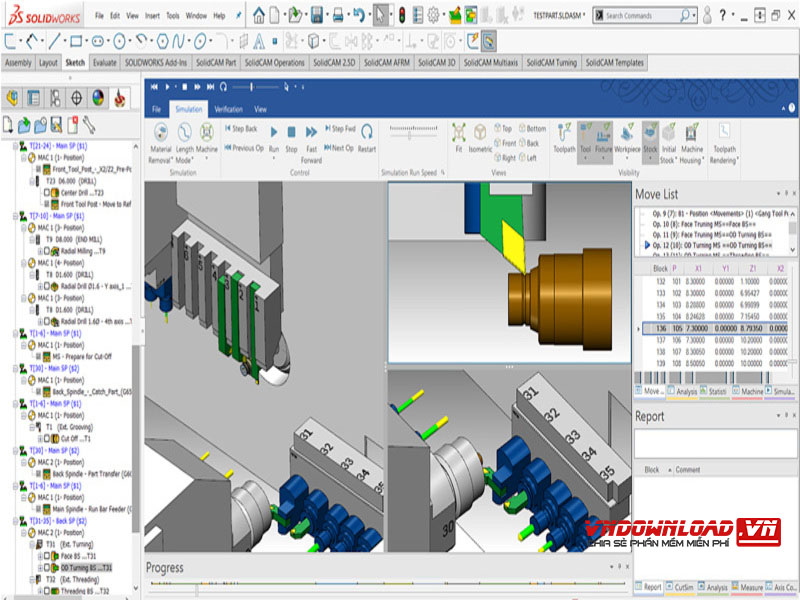The width and height of the screenshot is (800, 600).
Task: Open the Display Manager colored sphere tab
Action: [x=98, y=97]
